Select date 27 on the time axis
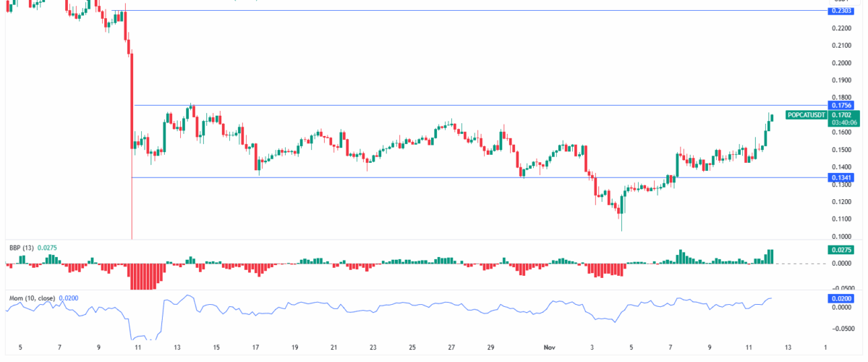Screen dimensions: 868x362 [451, 348]
